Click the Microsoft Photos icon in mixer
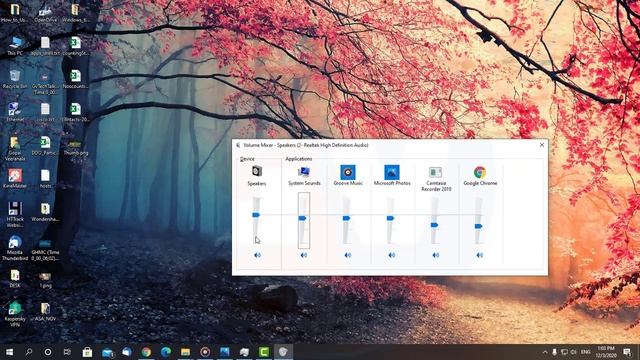This screenshot has height=360, width=640. (391, 172)
